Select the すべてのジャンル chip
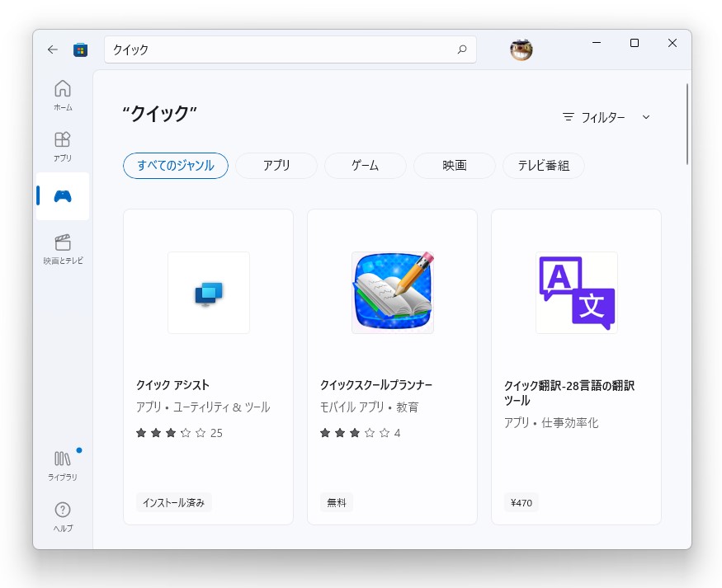 click(x=175, y=166)
